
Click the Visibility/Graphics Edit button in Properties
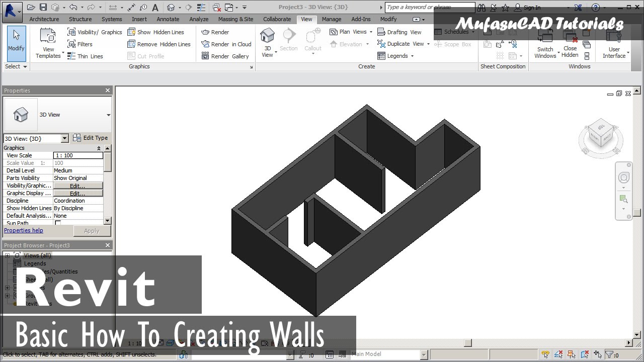coord(77,186)
